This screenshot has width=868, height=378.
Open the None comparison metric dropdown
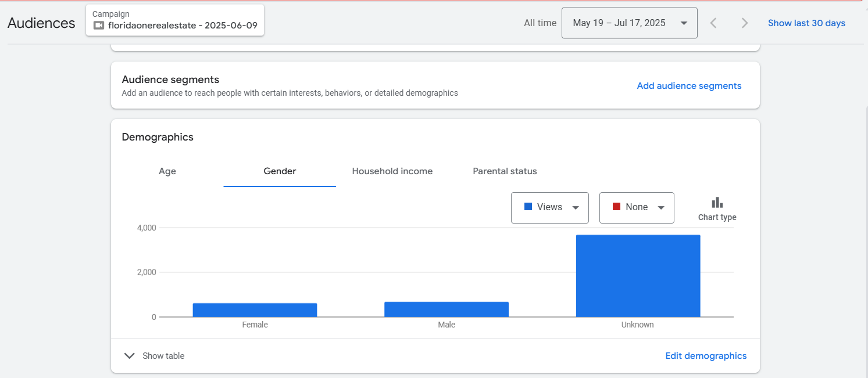click(637, 208)
